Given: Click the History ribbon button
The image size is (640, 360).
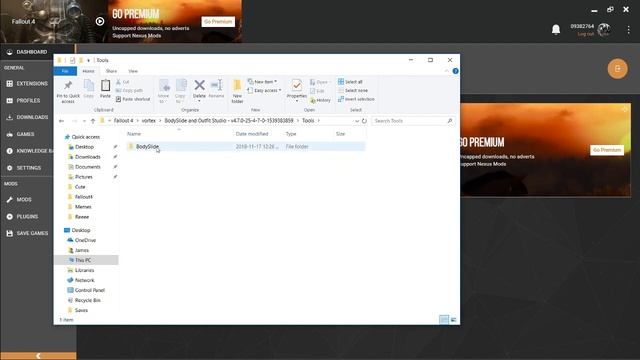Looking at the screenshot, I should coord(320,100).
